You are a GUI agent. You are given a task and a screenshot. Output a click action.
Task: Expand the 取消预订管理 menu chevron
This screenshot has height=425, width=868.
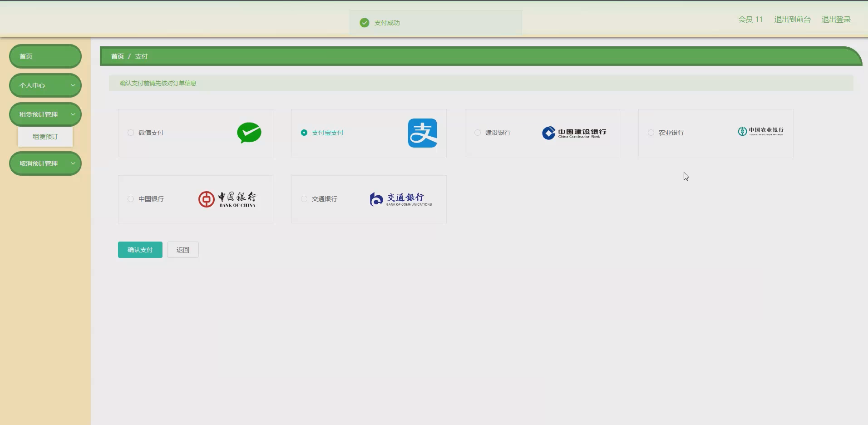[73, 163]
